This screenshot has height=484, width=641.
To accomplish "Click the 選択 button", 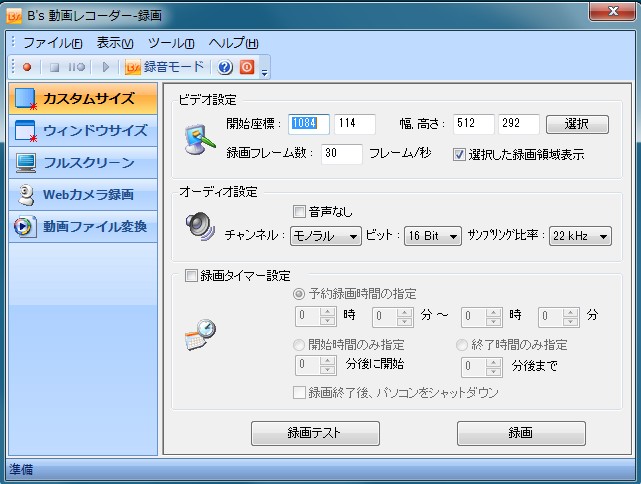I will (577, 124).
